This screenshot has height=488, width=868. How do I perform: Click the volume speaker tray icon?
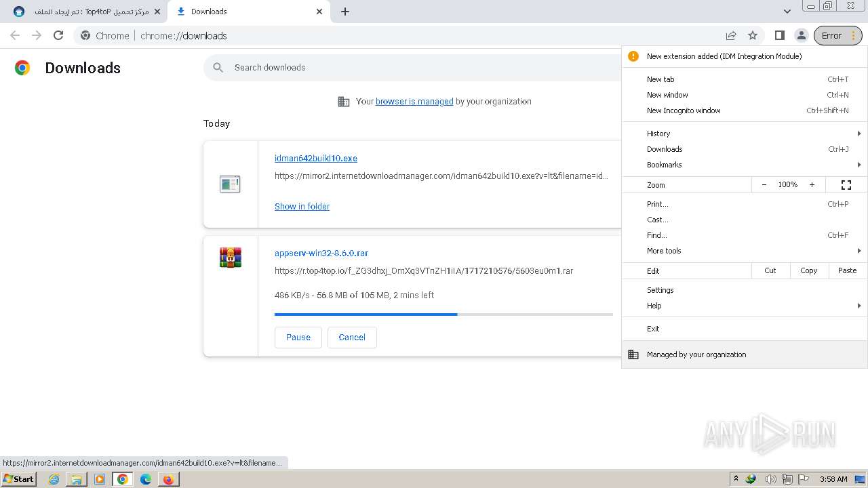click(770, 479)
